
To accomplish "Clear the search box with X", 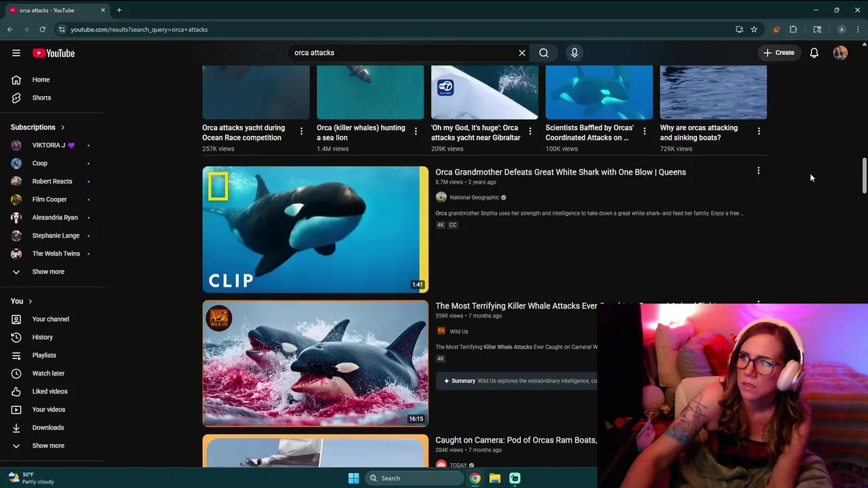I will pyautogui.click(x=522, y=53).
